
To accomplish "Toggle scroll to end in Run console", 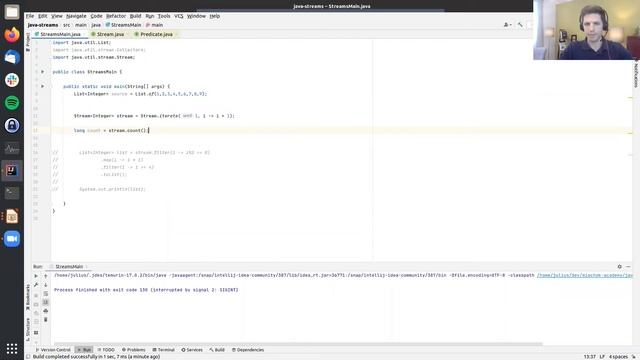I will [x=46, y=302].
